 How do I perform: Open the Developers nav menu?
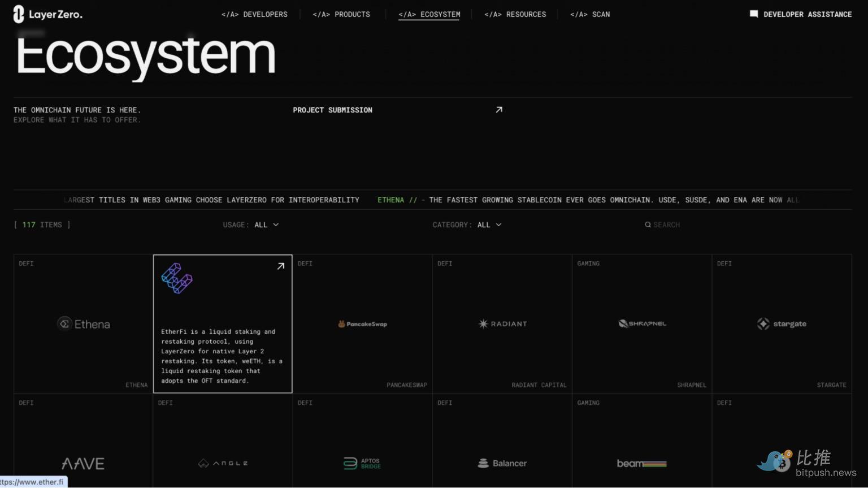pos(254,14)
